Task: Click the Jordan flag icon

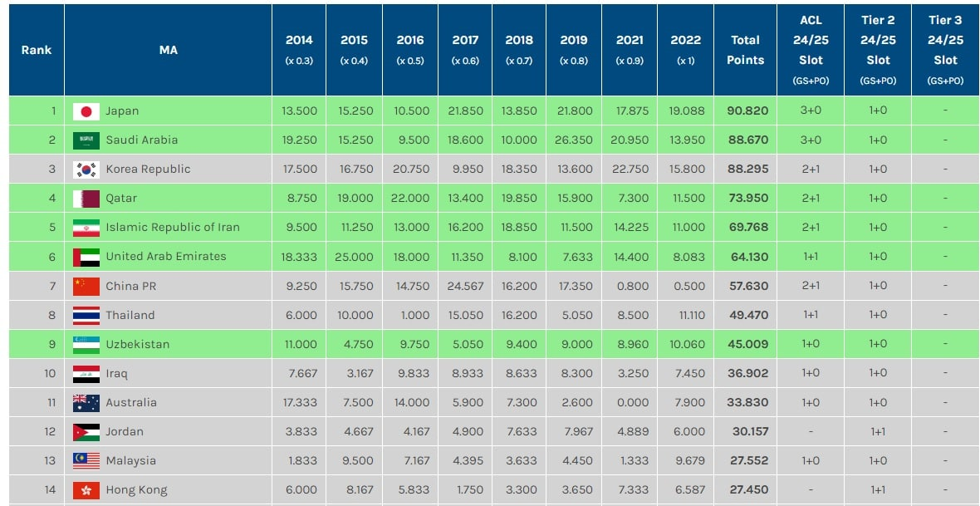Action: (x=86, y=432)
